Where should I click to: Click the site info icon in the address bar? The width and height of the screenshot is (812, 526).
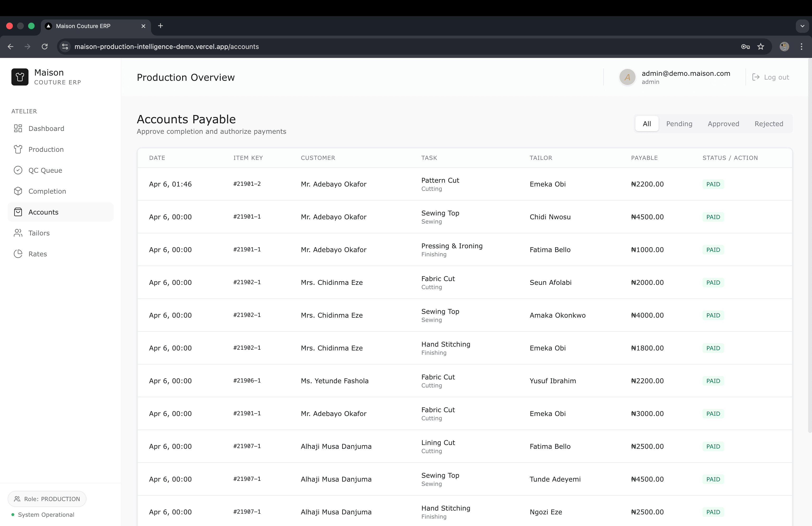point(65,46)
